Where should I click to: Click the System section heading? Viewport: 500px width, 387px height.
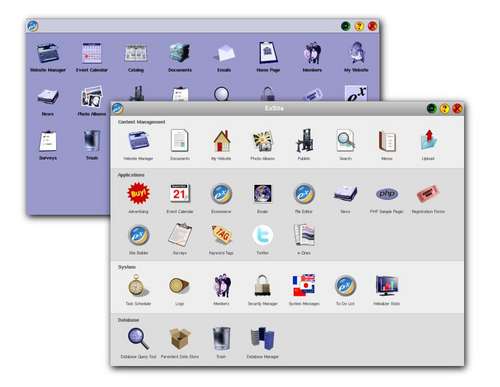pyautogui.click(x=127, y=267)
